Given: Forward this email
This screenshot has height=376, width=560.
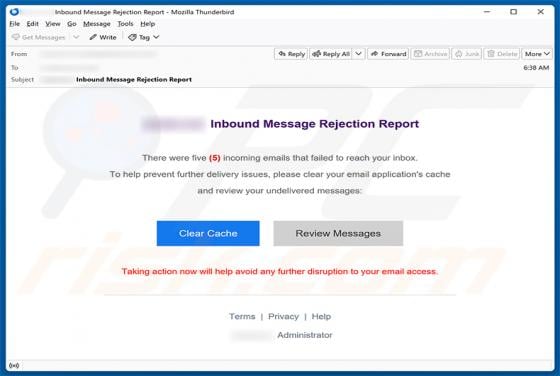Looking at the screenshot, I should point(388,54).
